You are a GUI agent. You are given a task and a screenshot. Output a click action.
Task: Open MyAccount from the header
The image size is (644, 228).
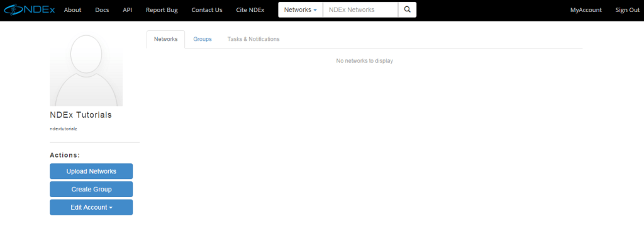pos(586,10)
